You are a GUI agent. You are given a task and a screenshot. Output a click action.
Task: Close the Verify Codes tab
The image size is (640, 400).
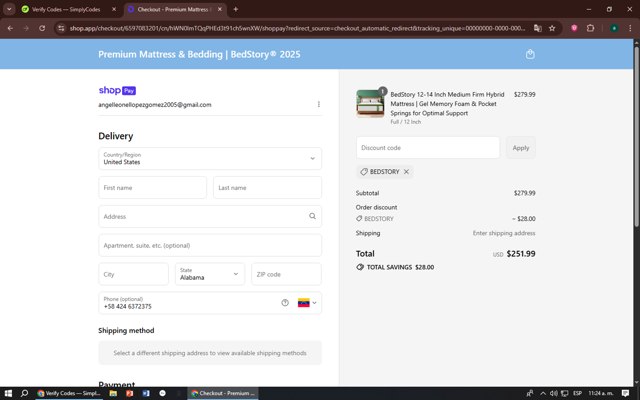[x=114, y=9]
